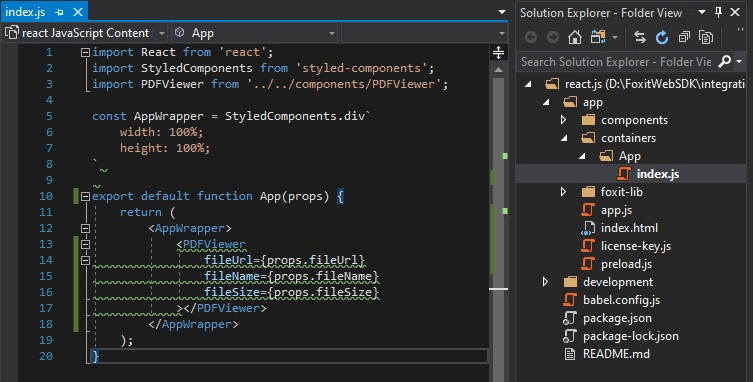Select license-key.js in Solution Explorer

[x=636, y=246]
